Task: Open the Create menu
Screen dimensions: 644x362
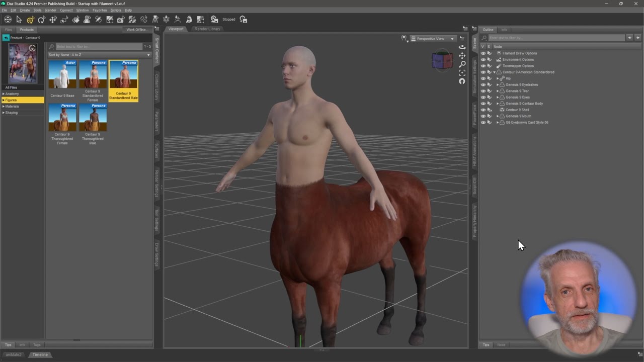Action: (x=25, y=10)
